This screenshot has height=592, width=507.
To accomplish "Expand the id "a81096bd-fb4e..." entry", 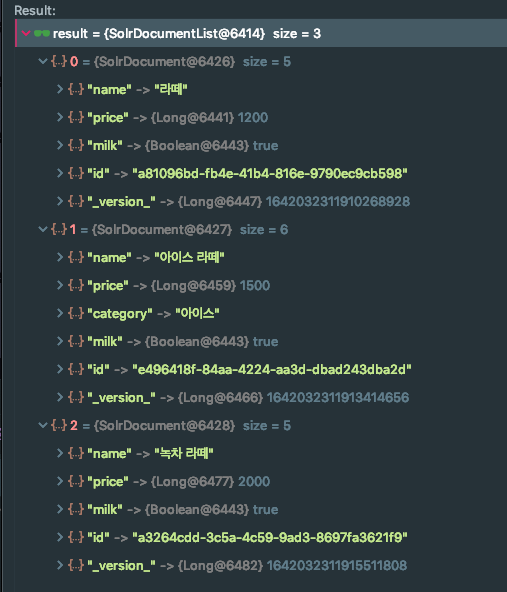I will click(x=60, y=173).
